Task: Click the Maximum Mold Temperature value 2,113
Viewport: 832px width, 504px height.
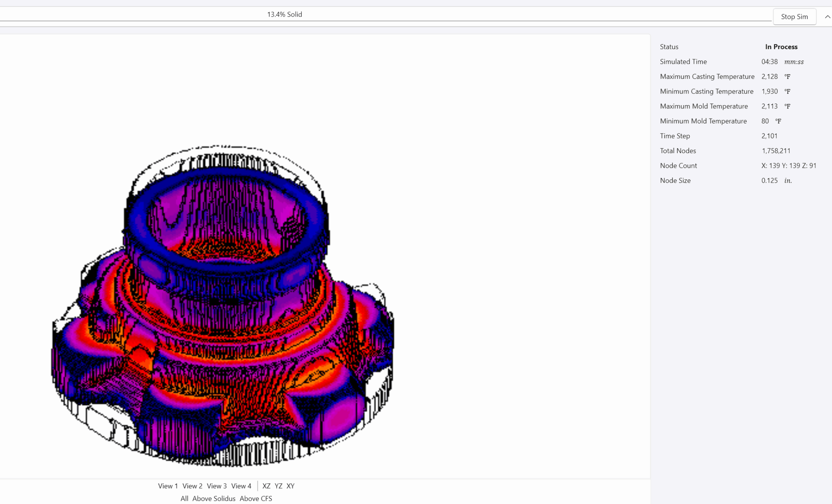Action: (769, 106)
